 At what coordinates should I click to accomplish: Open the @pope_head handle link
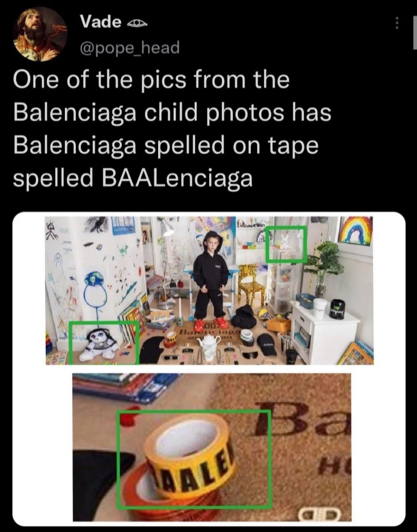pyautogui.click(x=129, y=47)
